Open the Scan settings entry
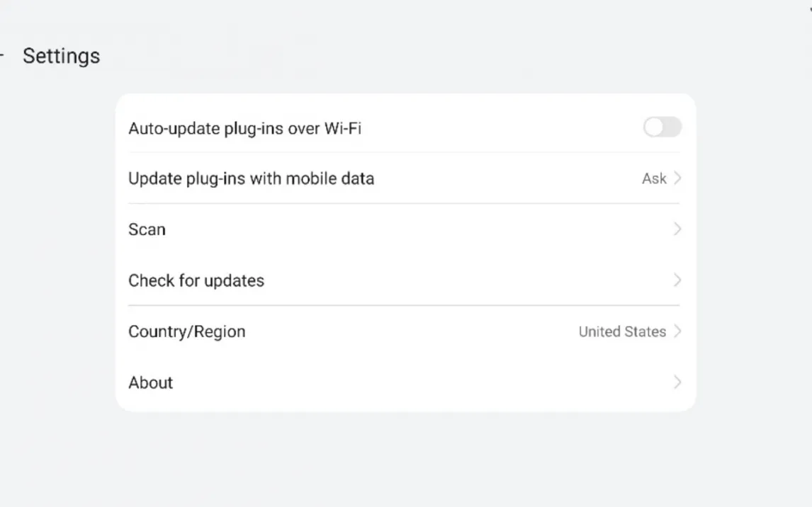 click(x=147, y=229)
